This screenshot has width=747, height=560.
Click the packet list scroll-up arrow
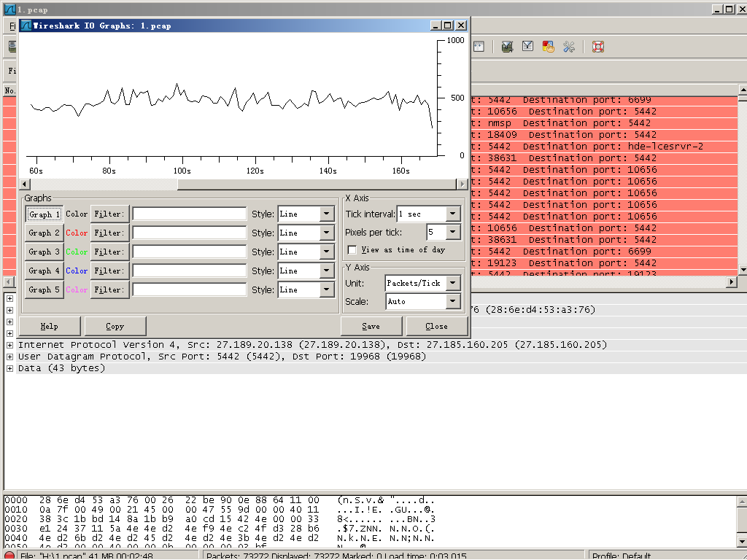743,89
